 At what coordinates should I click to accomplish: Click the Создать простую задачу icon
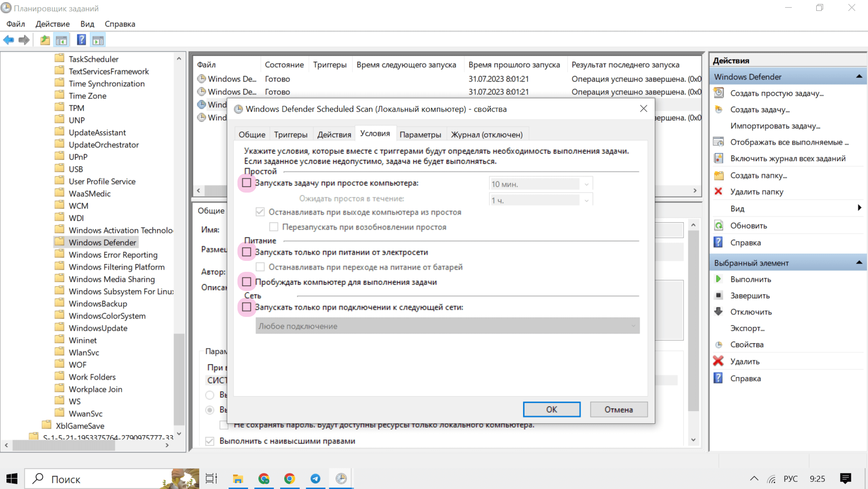click(x=718, y=93)
